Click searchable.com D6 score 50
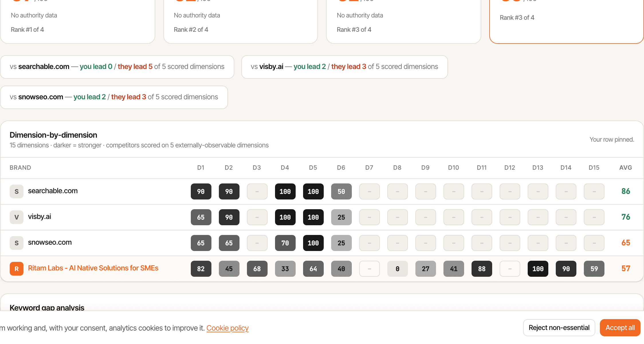The height and width of the screenshot is (344, 644). (341, 191)
